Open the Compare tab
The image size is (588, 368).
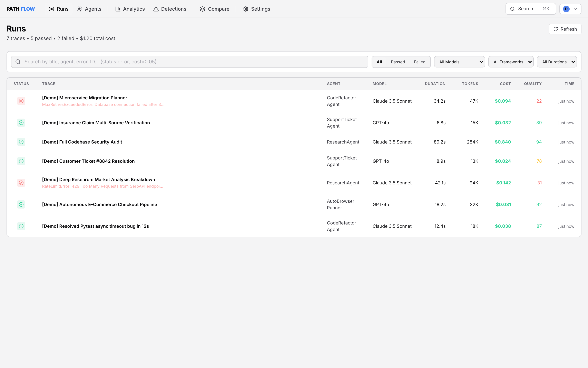point(215,9)
